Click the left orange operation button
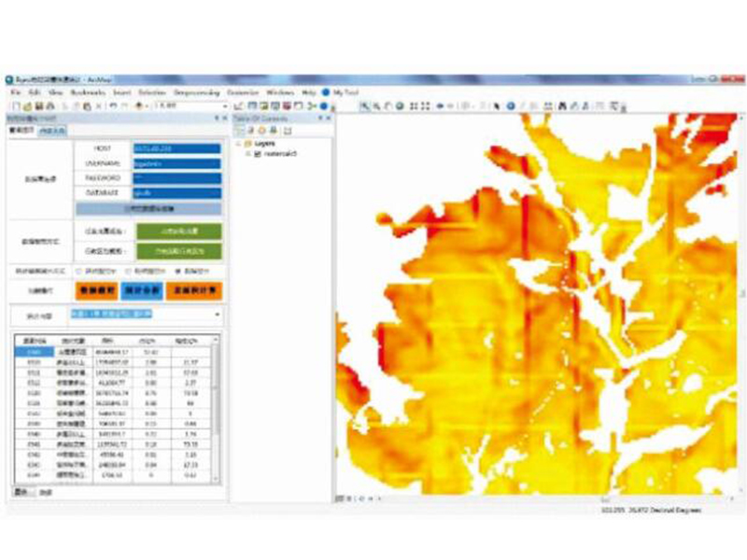 [96, 290]
